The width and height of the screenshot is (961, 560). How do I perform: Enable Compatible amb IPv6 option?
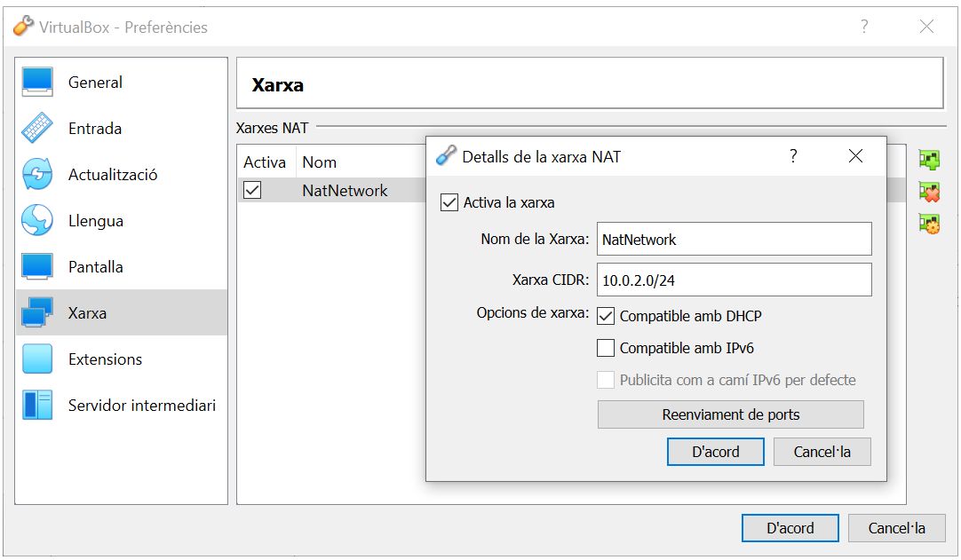606,348
